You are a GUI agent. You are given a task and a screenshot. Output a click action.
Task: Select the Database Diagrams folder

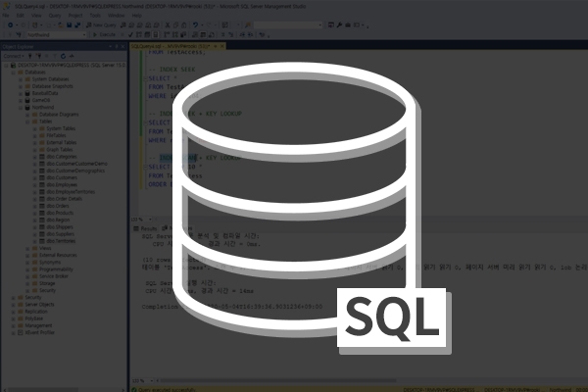pyautogui.click(x=59, y=115)
